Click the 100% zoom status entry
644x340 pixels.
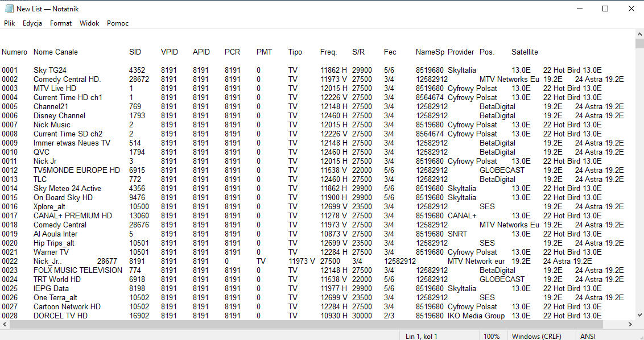coord(492,337)
